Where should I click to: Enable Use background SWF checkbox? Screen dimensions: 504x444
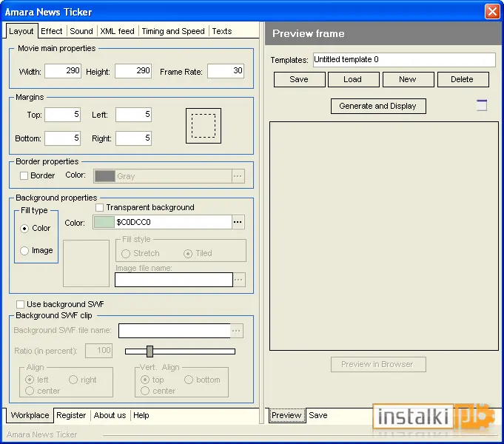(20, 304)
